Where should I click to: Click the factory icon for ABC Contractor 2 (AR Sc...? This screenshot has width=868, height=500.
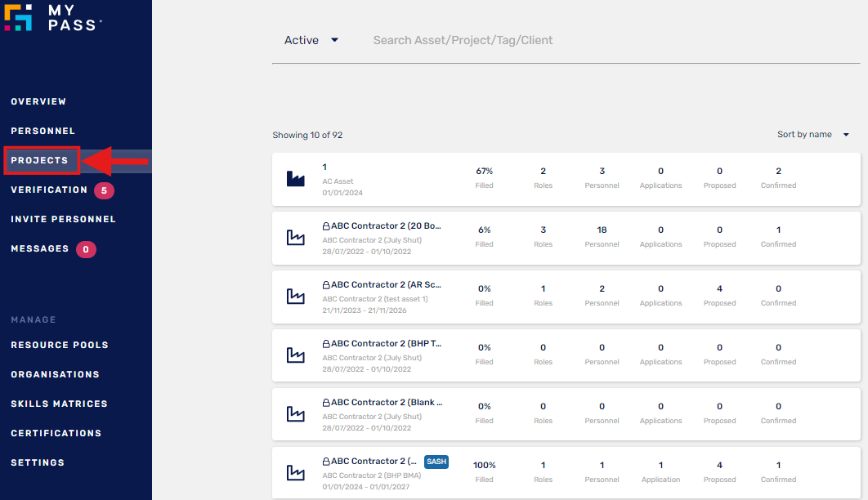(295, 297)
